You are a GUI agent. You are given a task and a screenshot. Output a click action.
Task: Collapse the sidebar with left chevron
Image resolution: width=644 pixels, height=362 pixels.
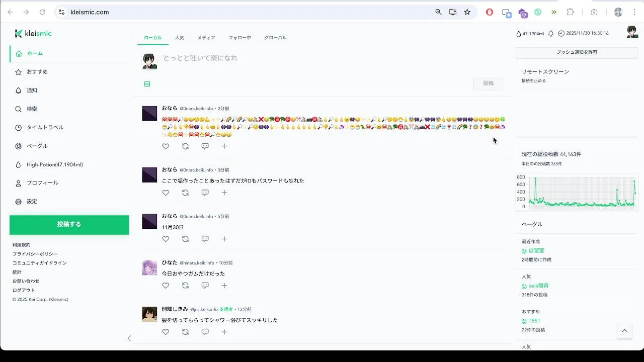click(129, 338)
